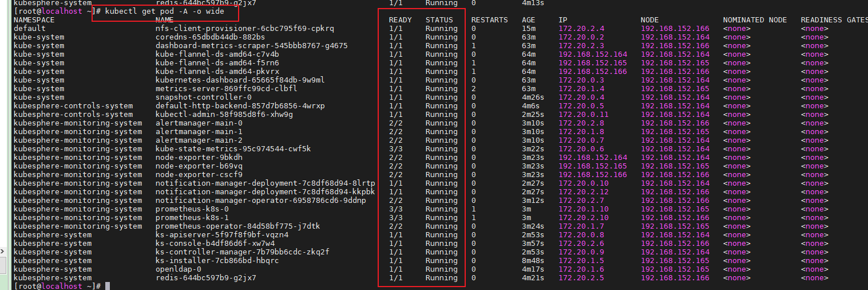Click pod name ks-controller-manager-7b79bb6cdc-zkq2f
The height and width of the screenshot is (290, 868).
pos(243,252)
